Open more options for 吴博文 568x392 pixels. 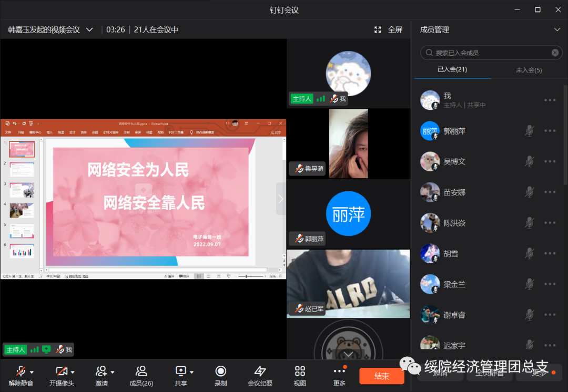pos(550,161)
